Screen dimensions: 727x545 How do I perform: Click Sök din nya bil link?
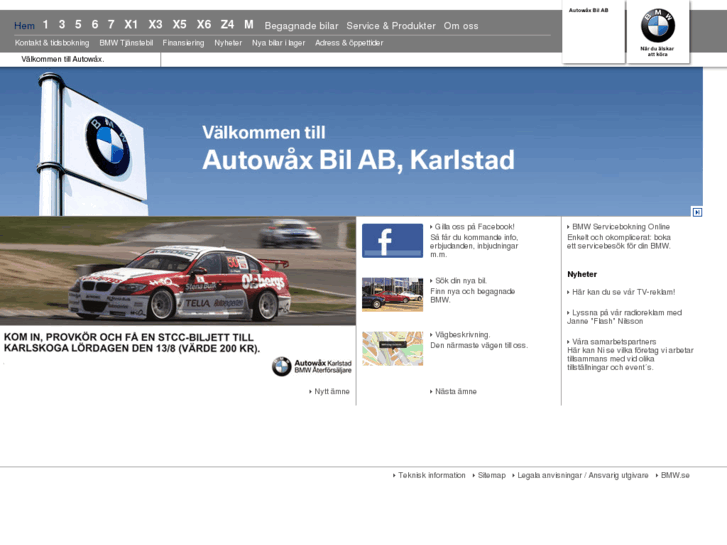(459, 281)
